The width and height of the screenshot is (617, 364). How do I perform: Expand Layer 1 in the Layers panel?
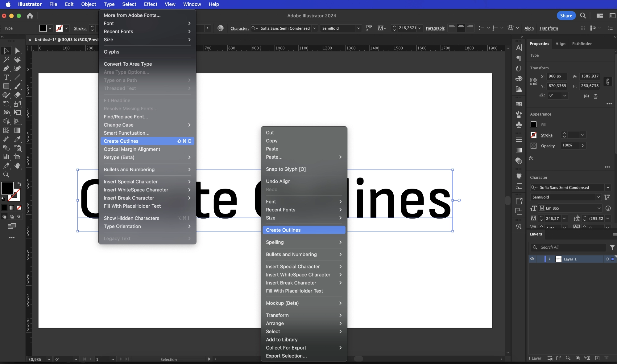click(549, 259)
